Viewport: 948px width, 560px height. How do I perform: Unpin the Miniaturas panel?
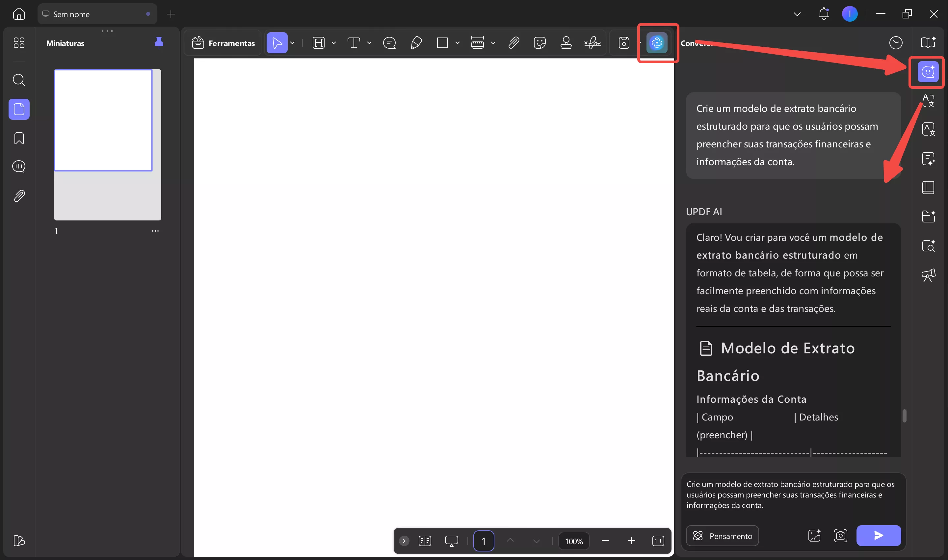coord(159,43)
